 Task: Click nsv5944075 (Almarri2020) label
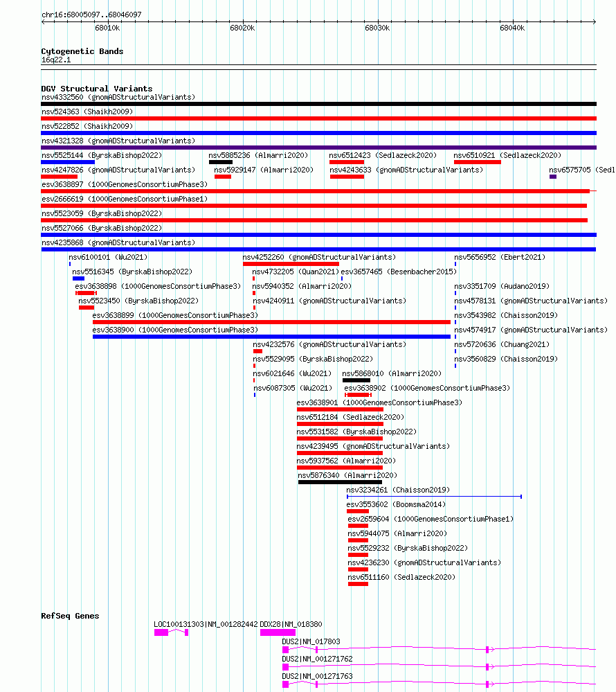coord(397,534)
